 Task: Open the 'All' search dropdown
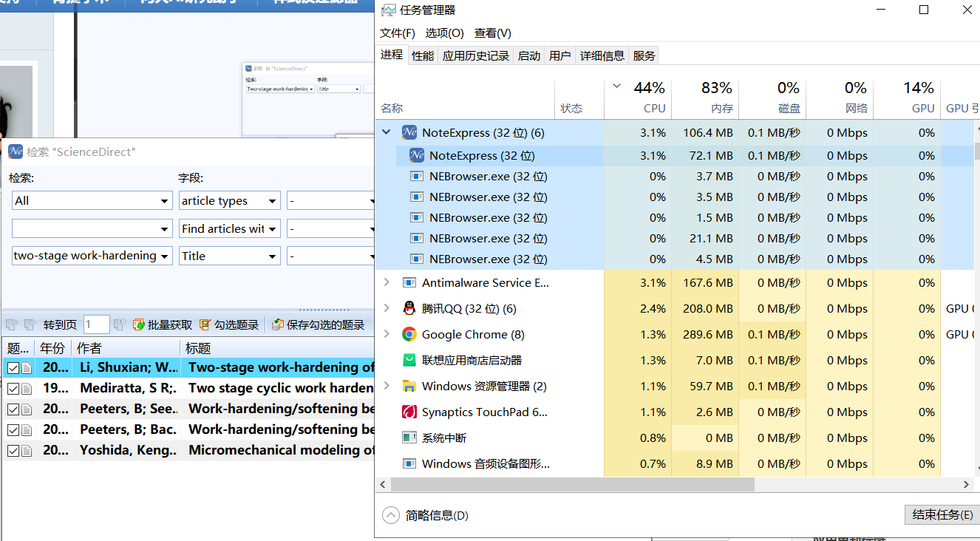pos(165,201)
